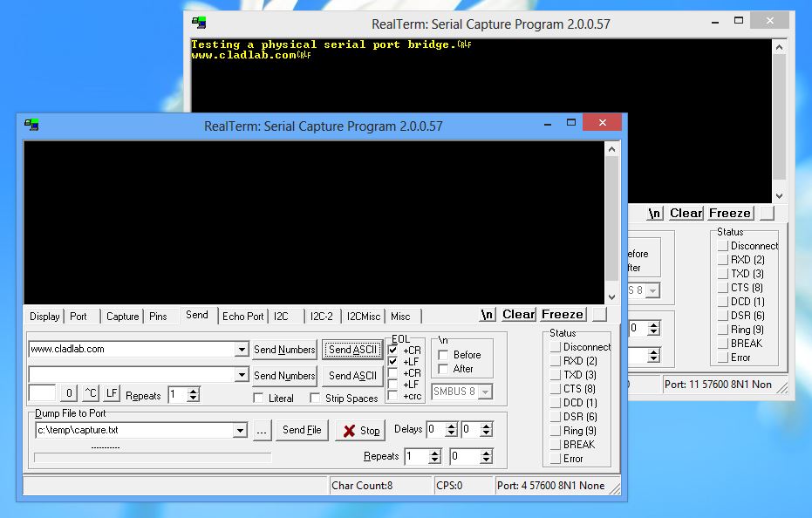Image resolution: width=812 pixels, height=518 pixels.
Task: Click RealTerm app icon in front window title bar
Action: (x=31, y=126)
